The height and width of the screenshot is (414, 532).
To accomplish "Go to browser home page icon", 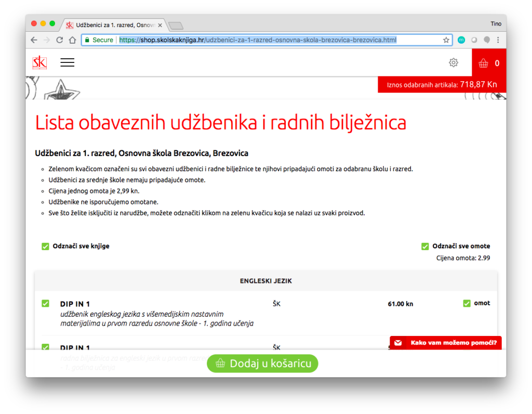I will coord(73,40).
